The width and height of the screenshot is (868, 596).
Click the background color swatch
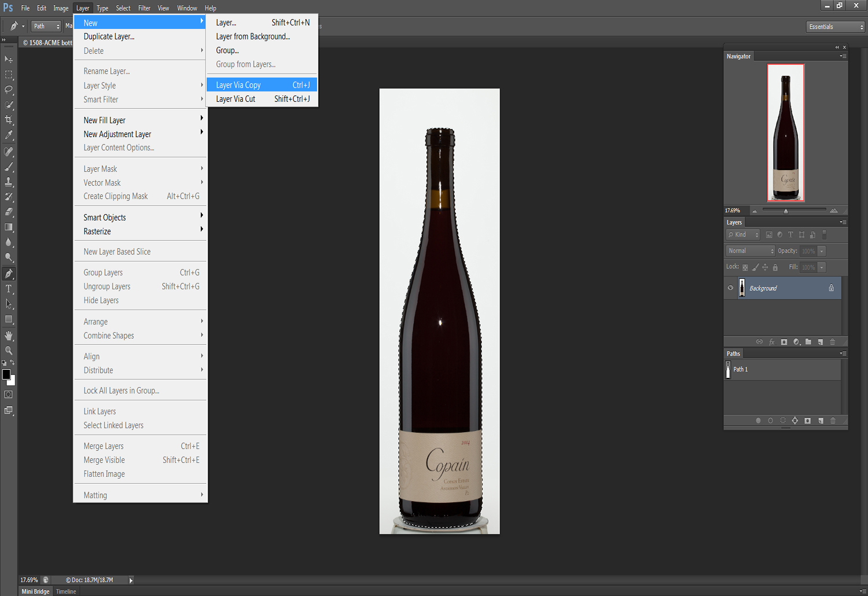pyautogui.click(x=12, y=381)
